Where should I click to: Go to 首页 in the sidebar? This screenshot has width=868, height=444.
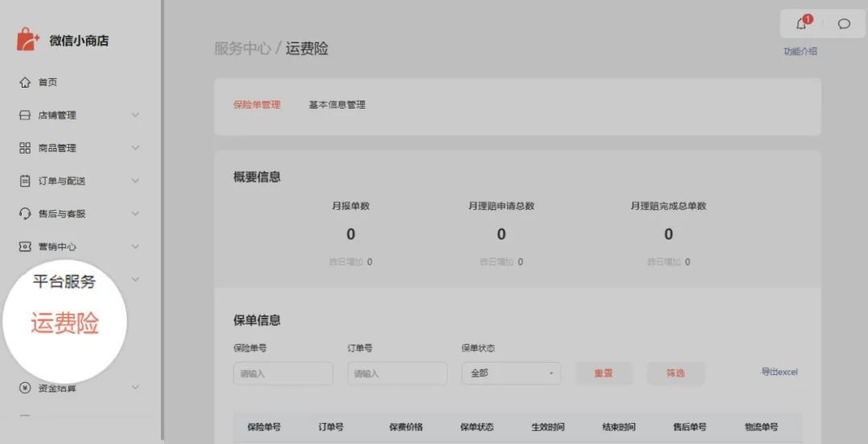(47, 82)
